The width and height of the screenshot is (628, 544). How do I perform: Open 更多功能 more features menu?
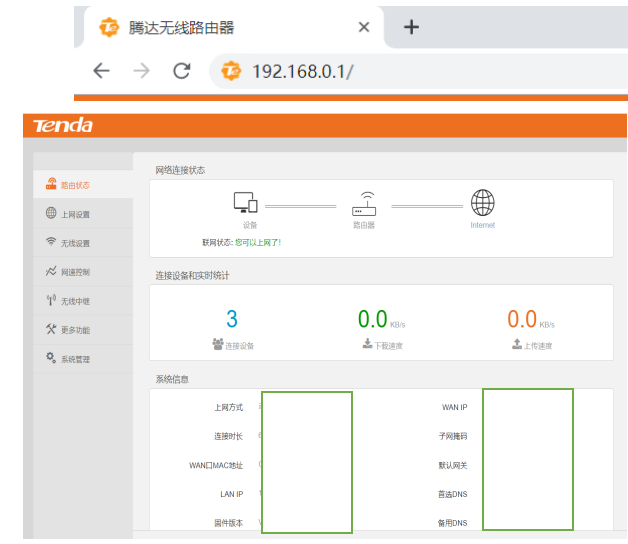pyautogui.click(x=75, y=330)
